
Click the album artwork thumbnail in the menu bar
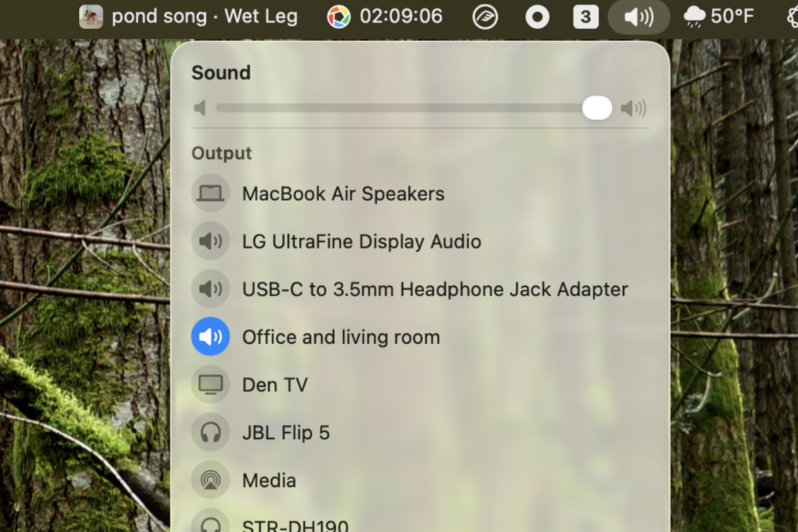click(x=90, y=16)
